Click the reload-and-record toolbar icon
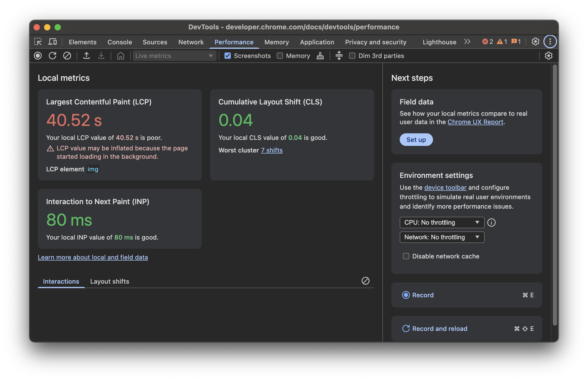The width and height of the screenshot is (588, 381). tap(52, 56)
